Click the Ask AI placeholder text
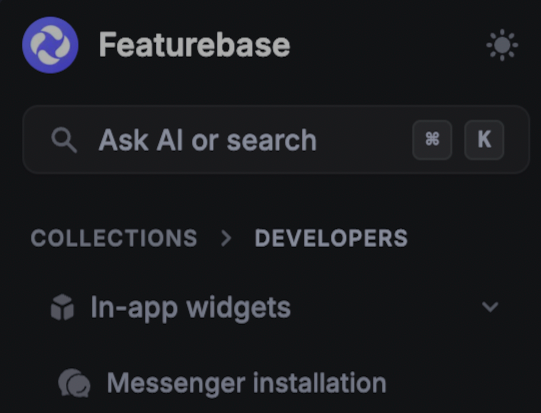541x413 pixels. [207, 140]
